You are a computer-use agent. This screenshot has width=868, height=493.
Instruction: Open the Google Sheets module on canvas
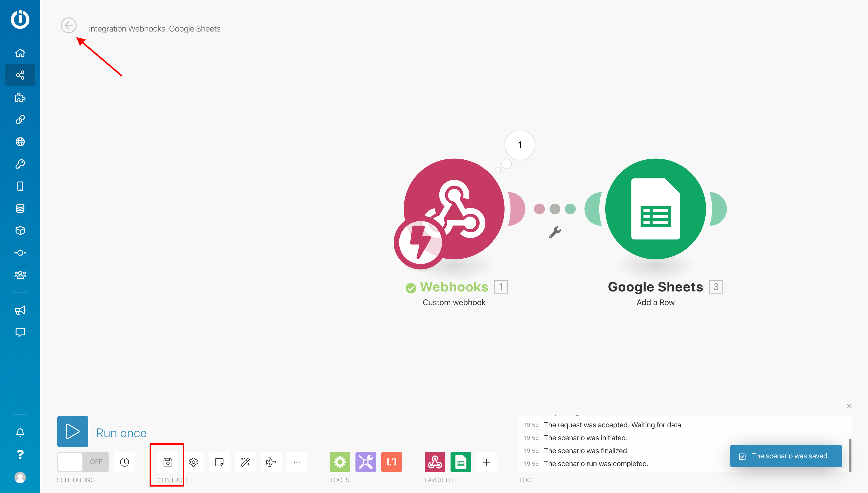(x=656, y=209)
